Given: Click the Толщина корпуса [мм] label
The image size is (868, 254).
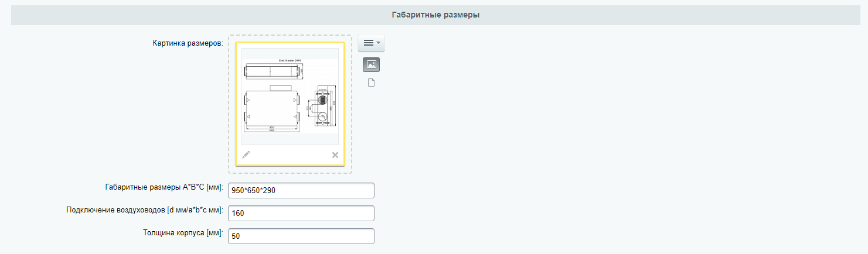Looking at the screenshot, I should click(x=183, y=232).
